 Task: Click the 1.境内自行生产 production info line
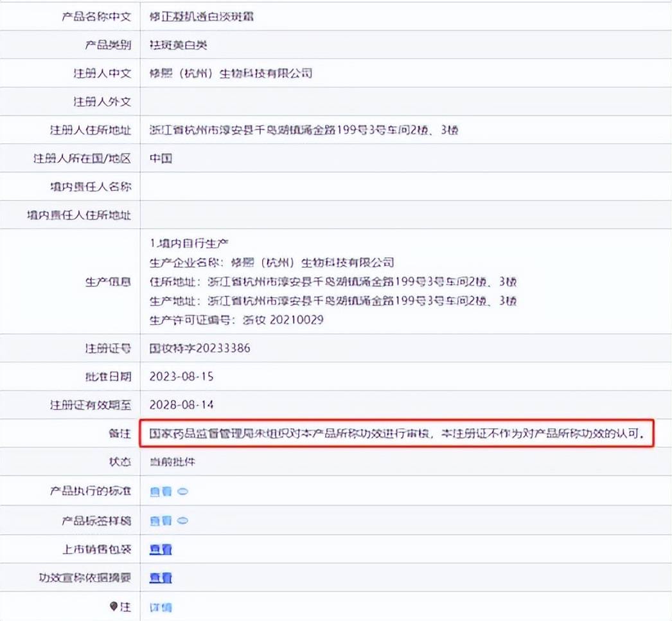click(184, 244)
